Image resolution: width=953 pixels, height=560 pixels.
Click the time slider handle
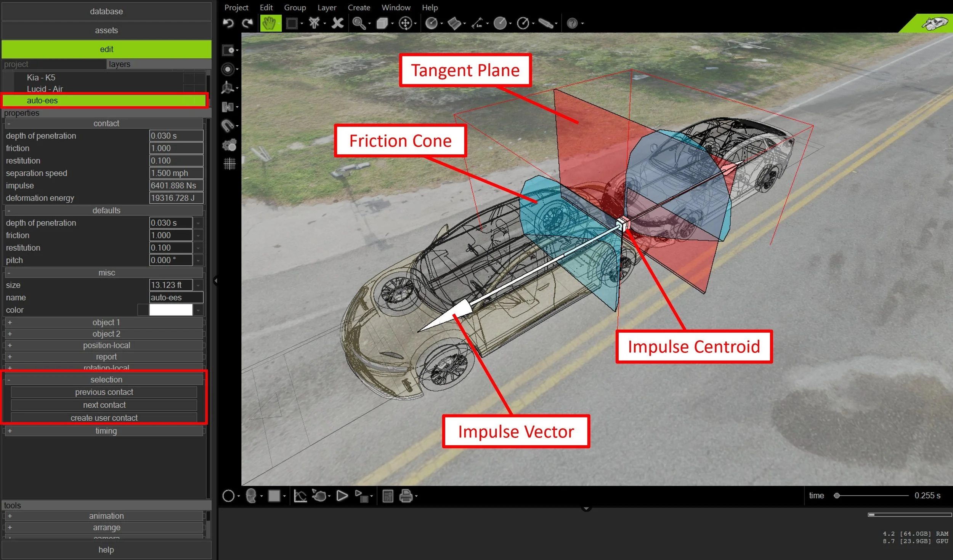click(x=837, y=496)
